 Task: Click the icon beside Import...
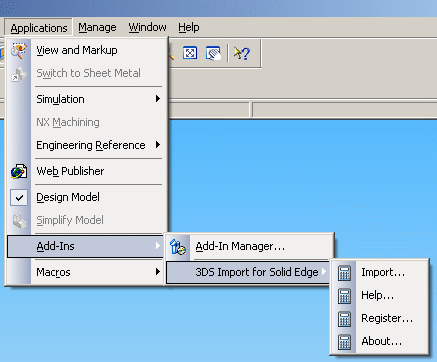(344, 273)
